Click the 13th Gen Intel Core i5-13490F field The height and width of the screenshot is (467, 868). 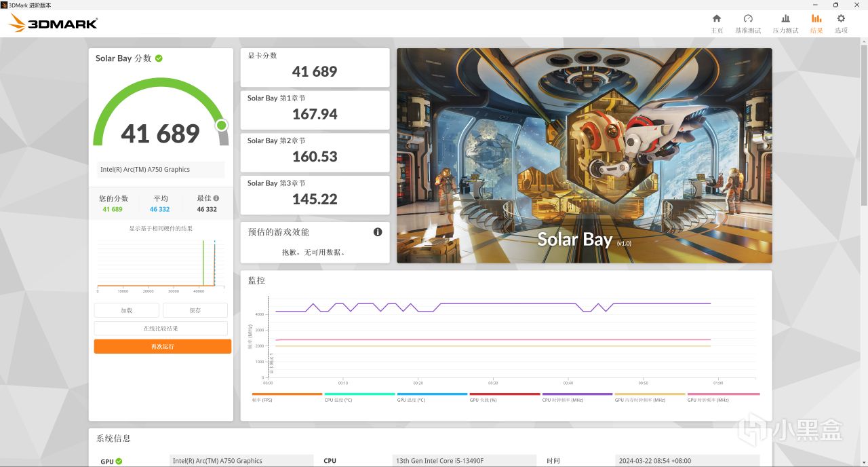pyautogui.click(x=466, y=461)
